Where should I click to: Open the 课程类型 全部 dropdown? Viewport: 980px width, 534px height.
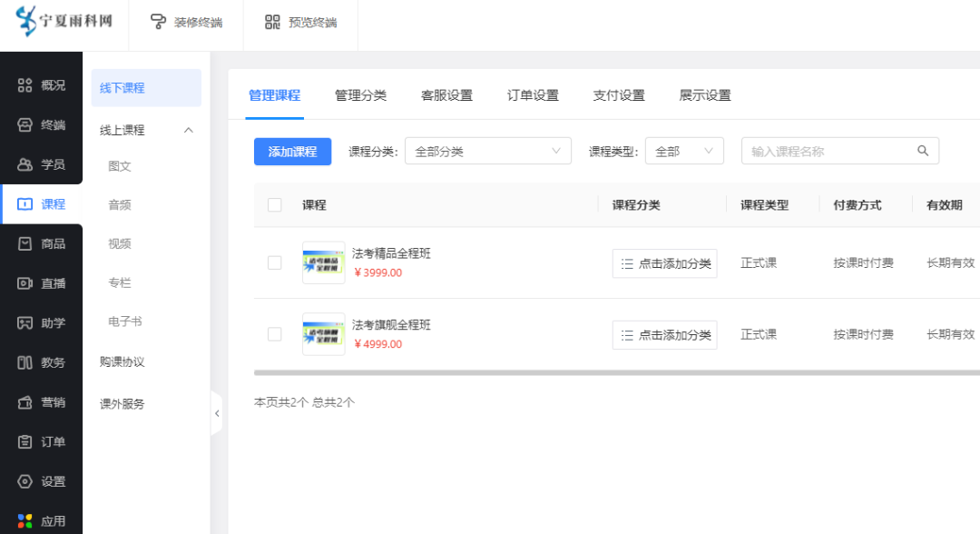pos(684,151)
